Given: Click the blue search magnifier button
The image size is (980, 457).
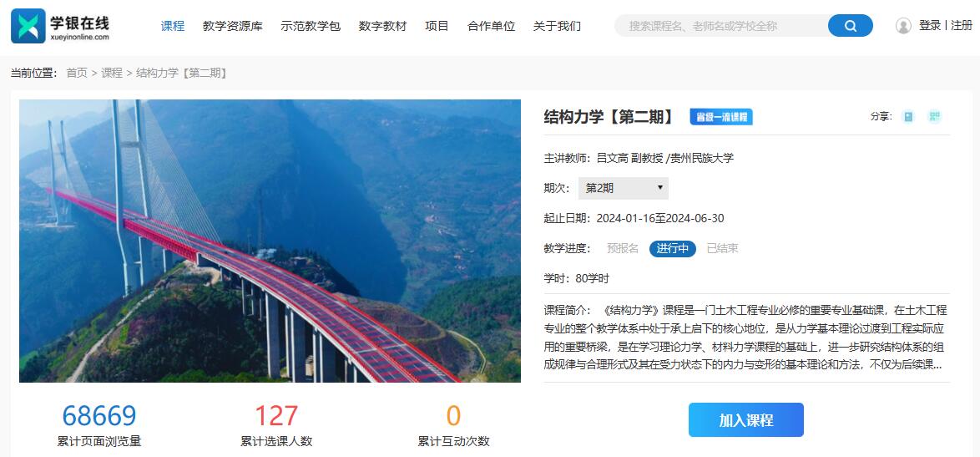Looking at the screenshot, I should pos(850,26).
